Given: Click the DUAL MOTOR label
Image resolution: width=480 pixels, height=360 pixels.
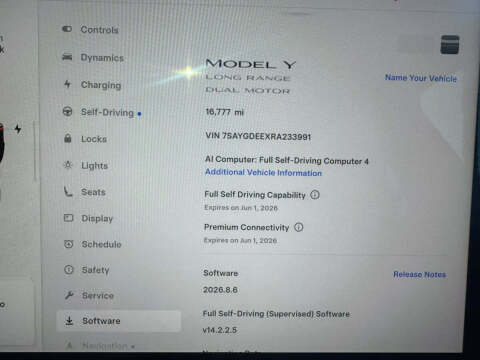Looking at the screenshot, I should tap(248, 90).
